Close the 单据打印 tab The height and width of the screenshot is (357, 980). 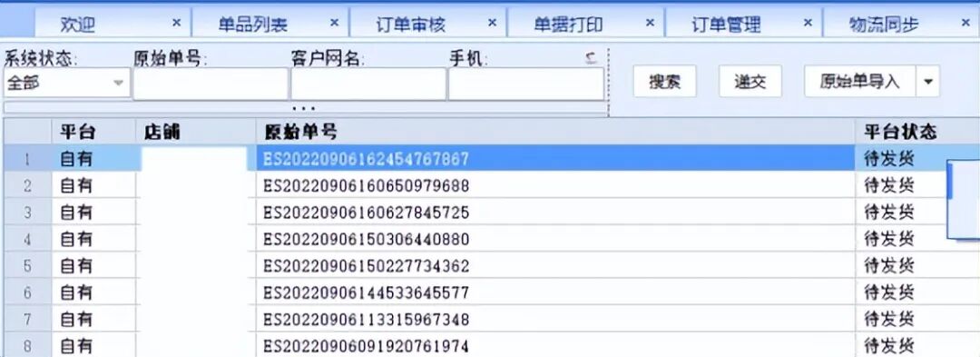coord(650,23)
